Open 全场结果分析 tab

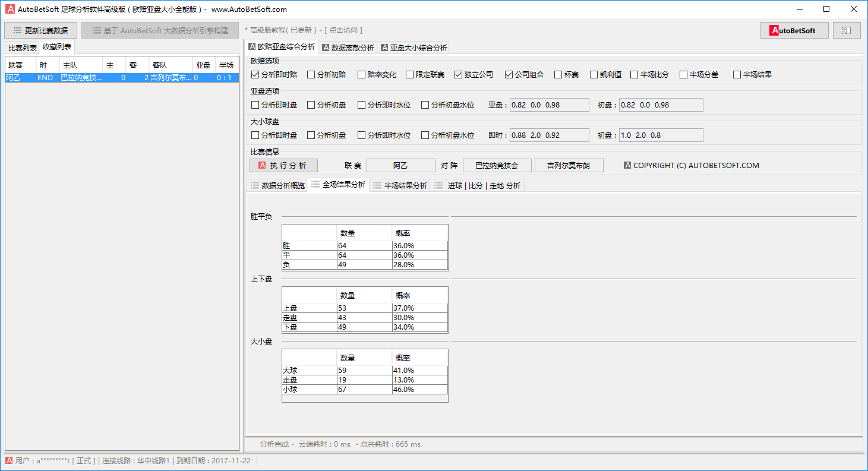338,185
